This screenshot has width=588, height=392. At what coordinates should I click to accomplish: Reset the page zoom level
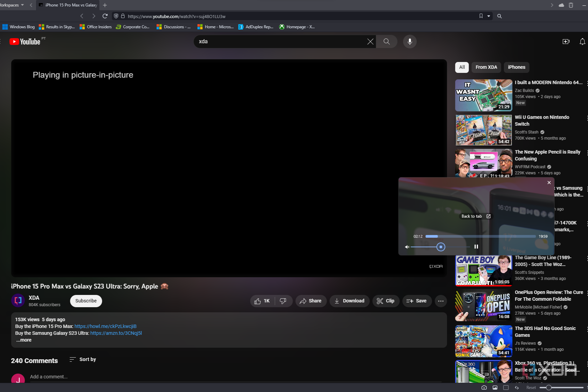click(531, 388)
